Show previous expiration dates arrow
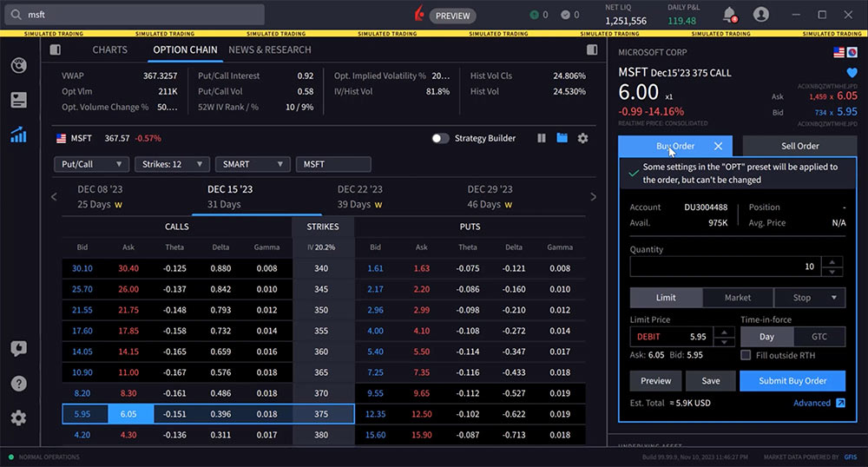 [54, 196]
